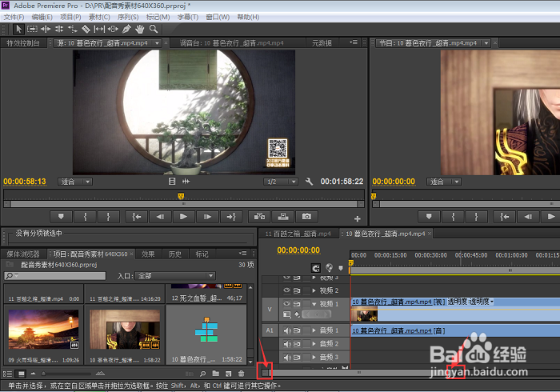Mute the 音频 1 track speaker
This screenshot has width=560, height=392.
click(287, 330)
